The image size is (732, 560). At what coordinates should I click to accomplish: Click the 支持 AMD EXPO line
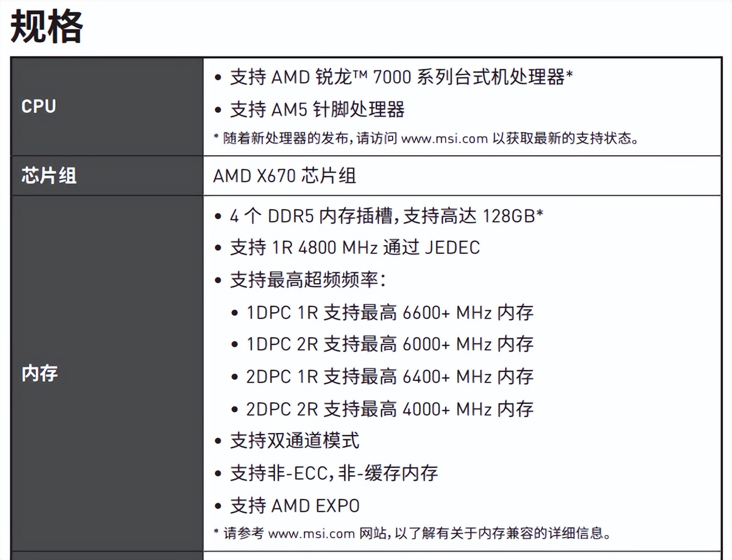pos(294,506)
